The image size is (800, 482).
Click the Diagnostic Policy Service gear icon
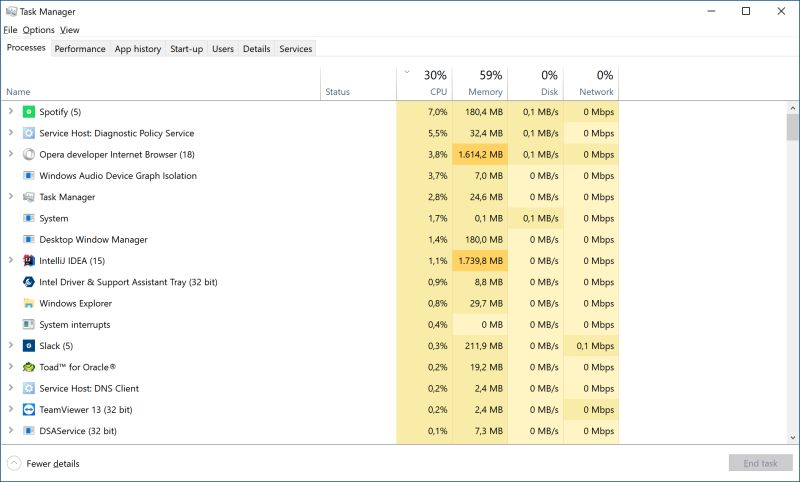click(29, 133)
